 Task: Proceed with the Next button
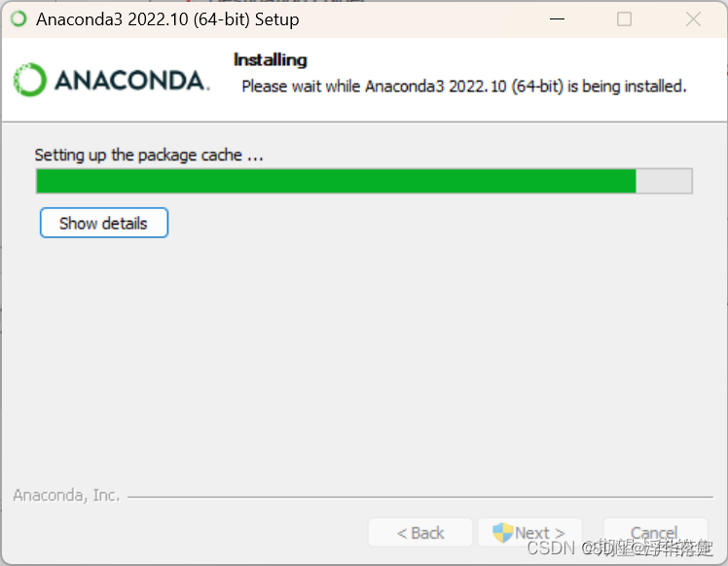point(529,533)
